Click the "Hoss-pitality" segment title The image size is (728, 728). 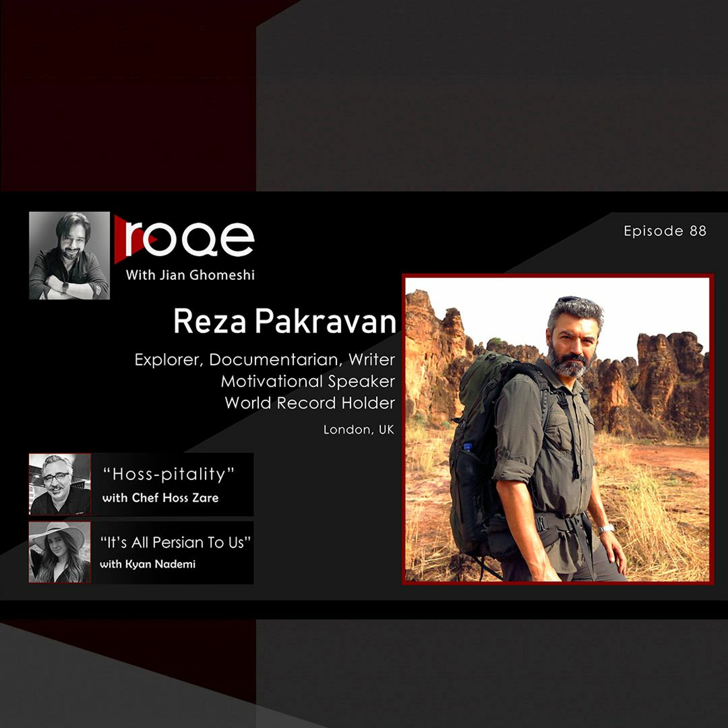tap(169, 474)
